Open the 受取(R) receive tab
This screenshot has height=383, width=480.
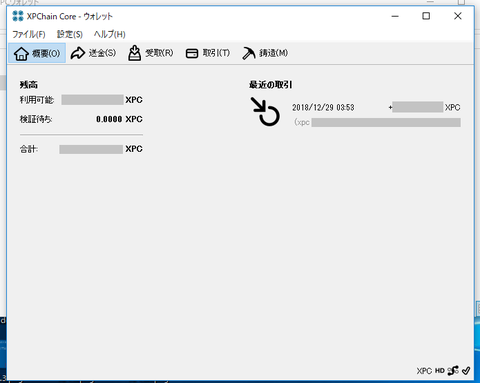pos(151,53)
